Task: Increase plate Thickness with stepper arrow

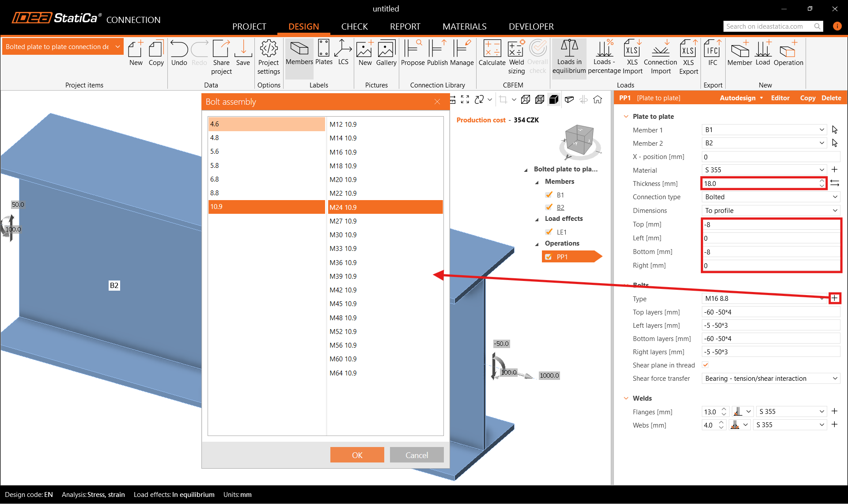Action: point(821,181)
